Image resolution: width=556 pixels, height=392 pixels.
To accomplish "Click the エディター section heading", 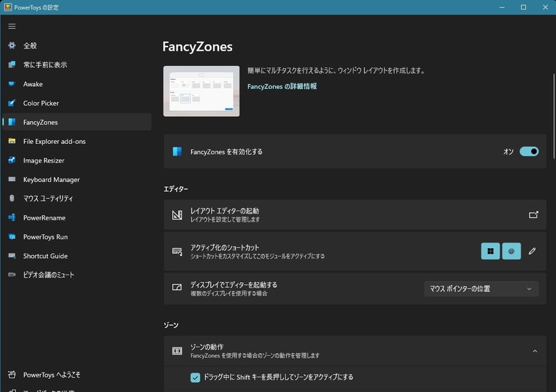I will tap(176, 189).
